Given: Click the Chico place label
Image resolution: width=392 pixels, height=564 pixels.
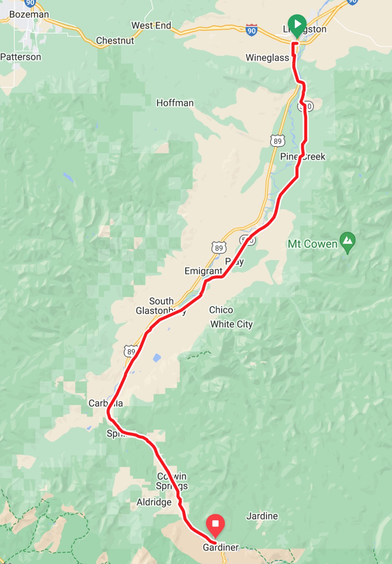Looking at the screenshot, I should click(221, 310).
